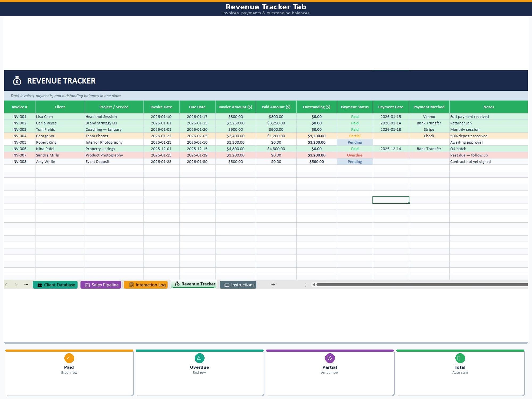Select the Partial status for George Wu
This screenshot has height=399, width=532.
click(x=355, y=136)
